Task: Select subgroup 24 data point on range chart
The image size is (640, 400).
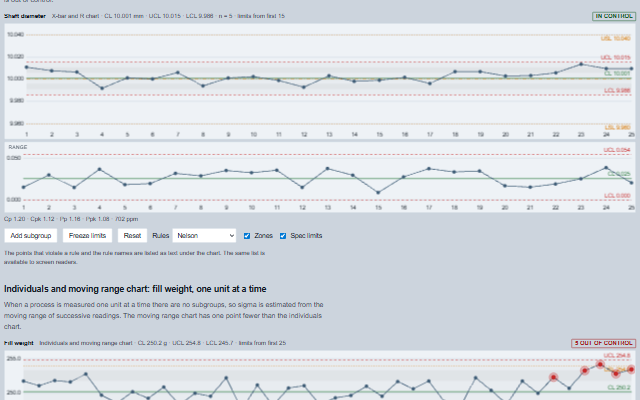Action: 606,168
